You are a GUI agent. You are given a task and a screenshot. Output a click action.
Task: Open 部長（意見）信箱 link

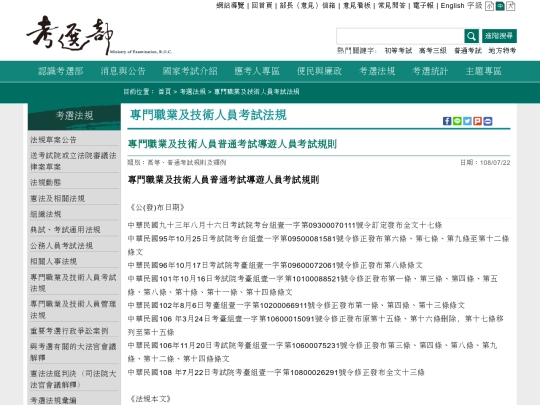307,6
